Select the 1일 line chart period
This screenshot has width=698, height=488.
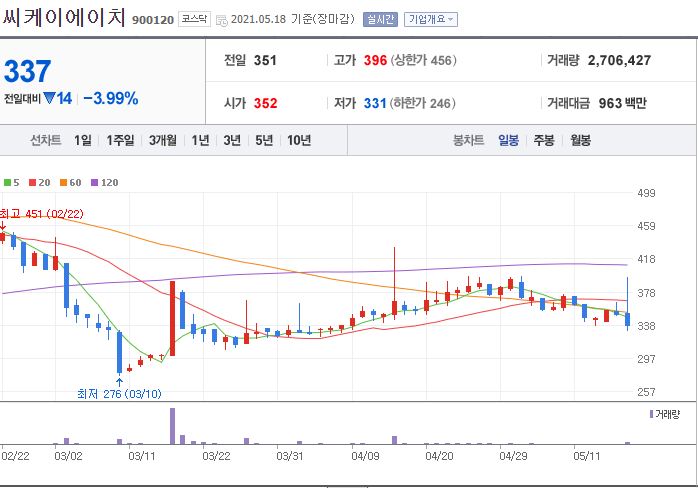[x=83, y=140]
